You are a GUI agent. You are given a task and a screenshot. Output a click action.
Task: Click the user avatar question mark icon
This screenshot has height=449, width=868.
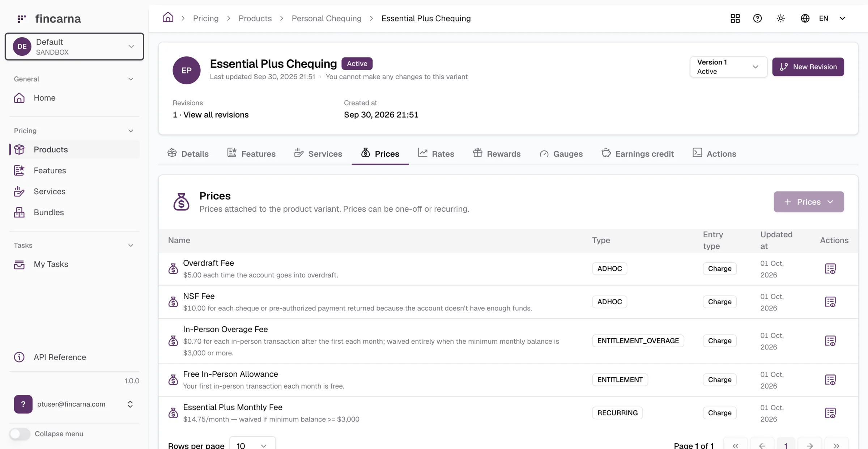coord(23,404)
